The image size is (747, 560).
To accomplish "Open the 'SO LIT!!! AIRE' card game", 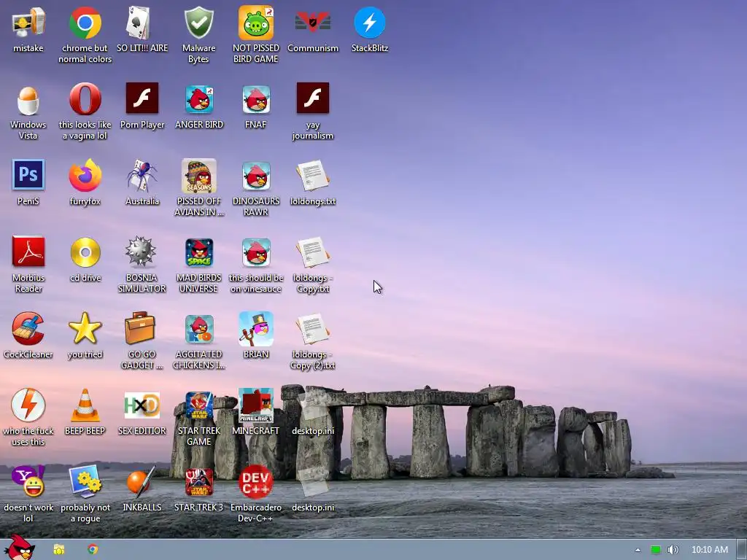I will pos(142,29).
